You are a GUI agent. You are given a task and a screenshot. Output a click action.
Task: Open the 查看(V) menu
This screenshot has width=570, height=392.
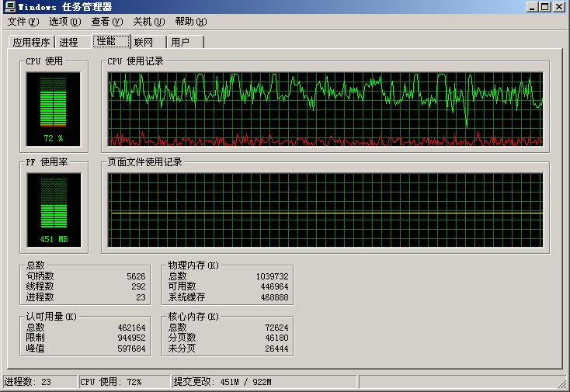pos(107,22)
